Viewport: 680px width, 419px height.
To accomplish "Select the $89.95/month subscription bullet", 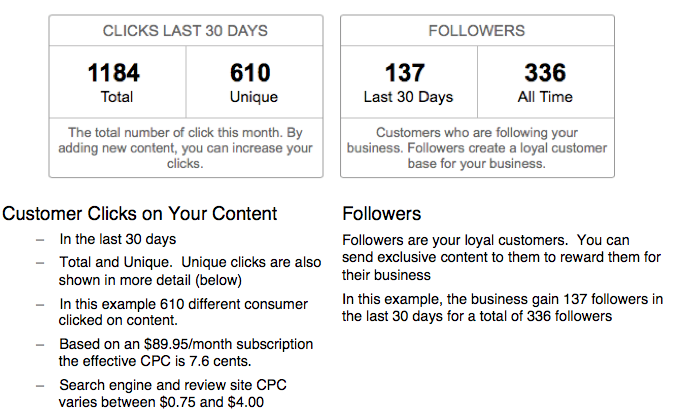I will click(x=186, y=352).
